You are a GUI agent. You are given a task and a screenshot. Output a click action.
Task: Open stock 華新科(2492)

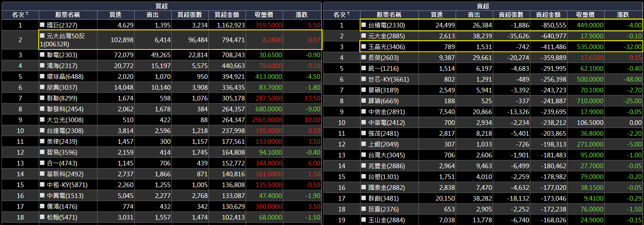(x=65, y=174)
